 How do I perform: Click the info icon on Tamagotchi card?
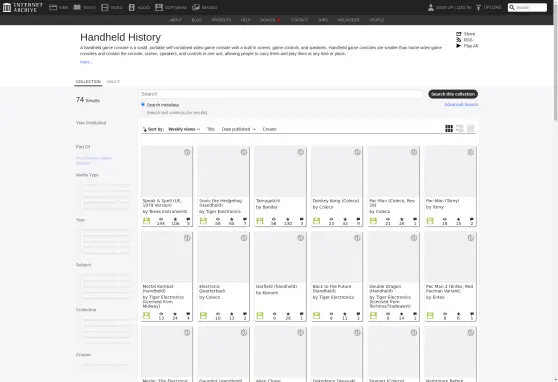(301, 152)
